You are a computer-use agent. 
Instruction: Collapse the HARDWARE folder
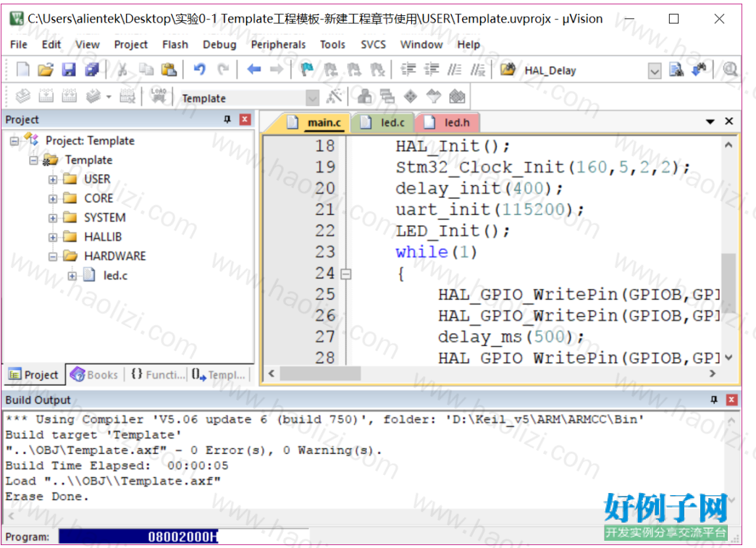(x=53, y=257)
